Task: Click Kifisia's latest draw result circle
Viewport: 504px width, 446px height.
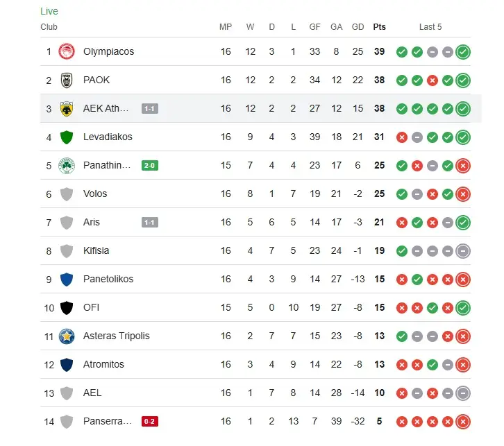Action: (463, 250)
